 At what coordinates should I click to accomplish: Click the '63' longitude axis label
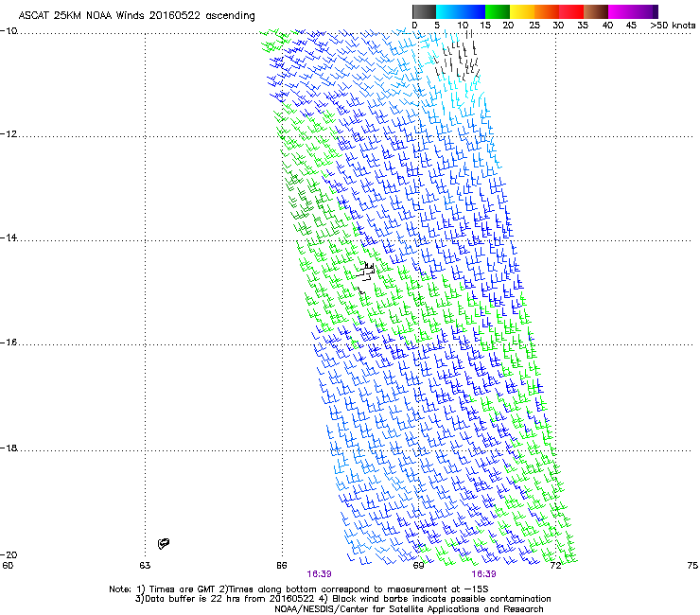click(145, 566)
